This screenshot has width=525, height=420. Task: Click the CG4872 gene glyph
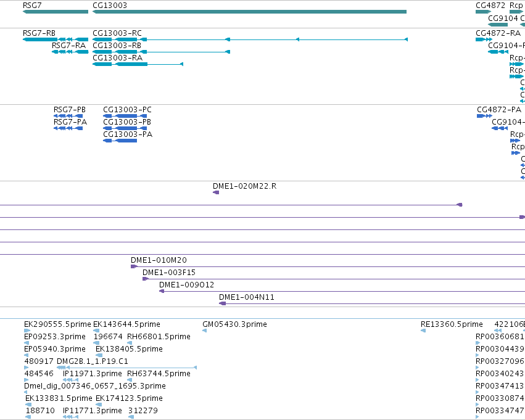click(484, 12)
